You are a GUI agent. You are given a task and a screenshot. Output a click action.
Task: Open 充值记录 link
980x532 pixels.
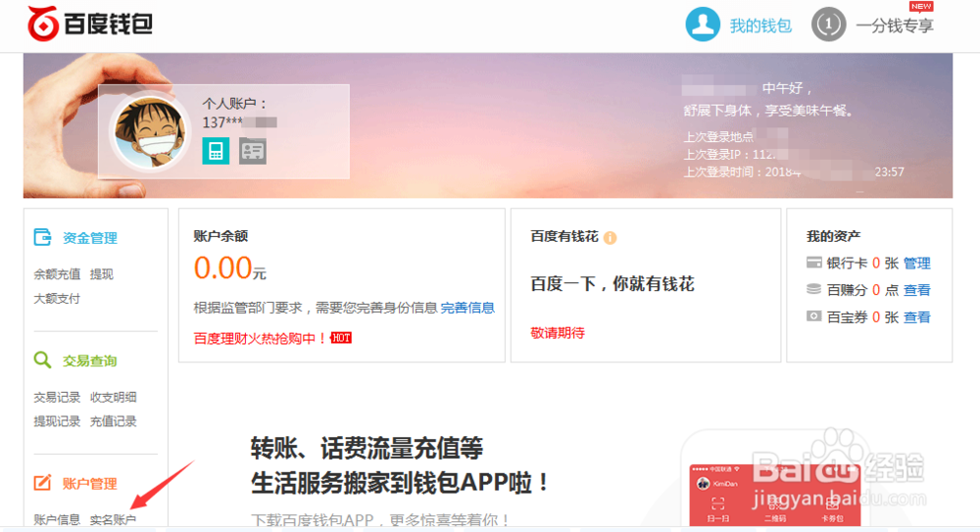pos(113,421)
